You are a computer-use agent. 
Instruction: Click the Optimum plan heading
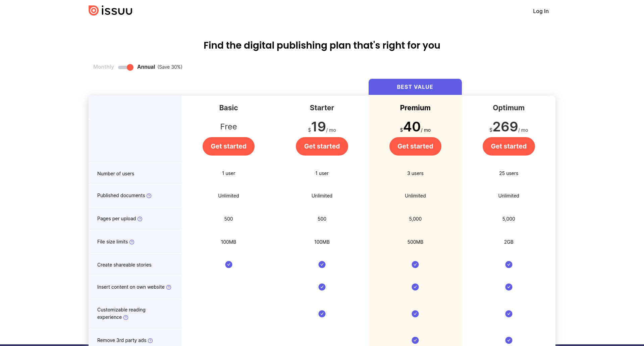(508, 108)
